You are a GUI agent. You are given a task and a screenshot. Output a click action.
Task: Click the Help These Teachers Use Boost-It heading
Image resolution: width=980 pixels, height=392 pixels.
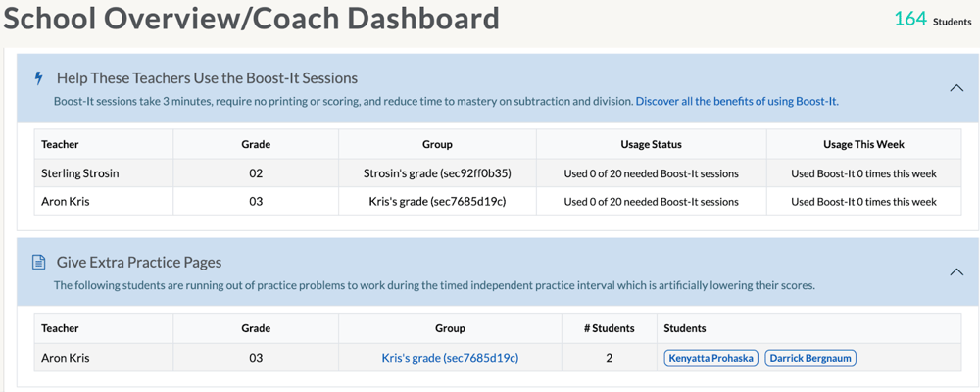[x=207, y=78]
